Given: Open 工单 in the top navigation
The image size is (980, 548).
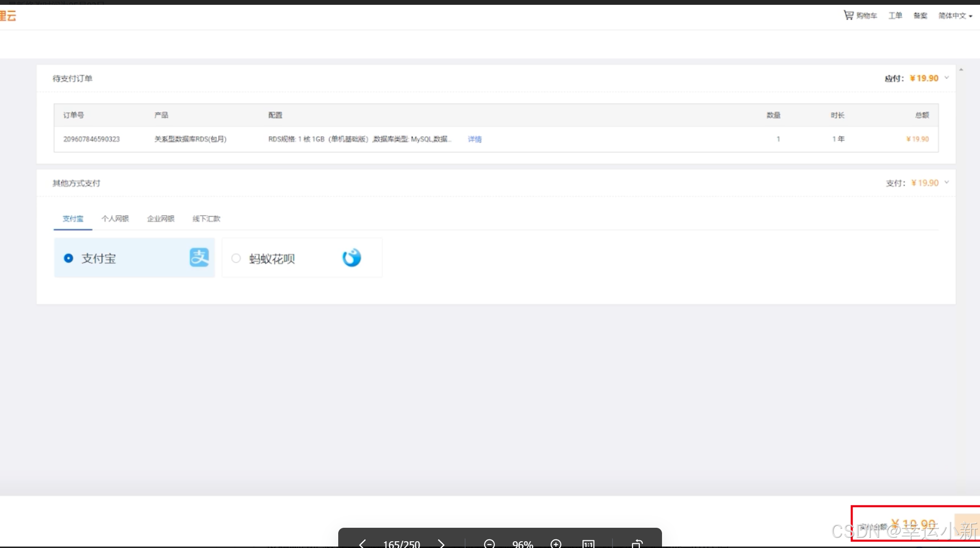Looking at the screenshot, I should (895, 15).
